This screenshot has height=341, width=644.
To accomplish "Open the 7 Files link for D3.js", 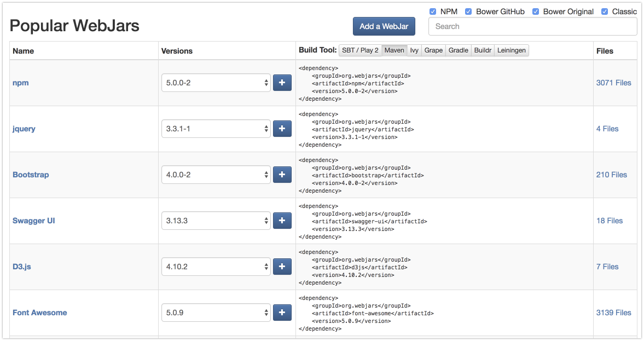I will [607, 267].
